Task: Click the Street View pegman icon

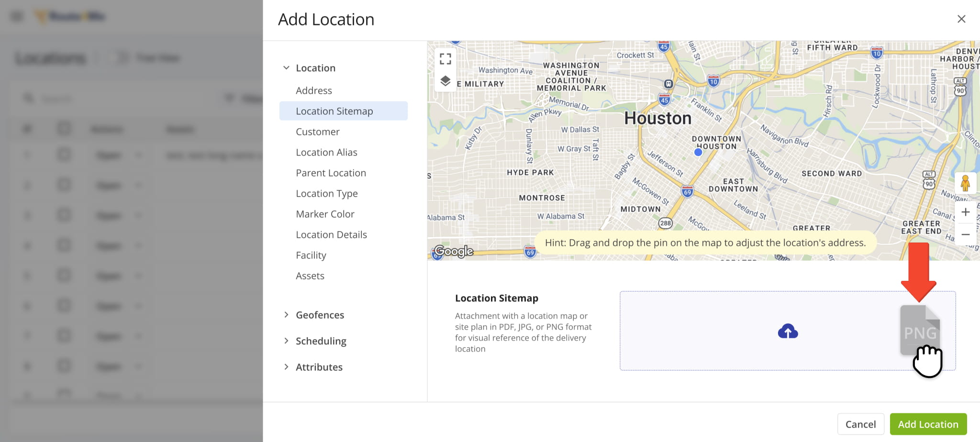Action: [965, 183]
